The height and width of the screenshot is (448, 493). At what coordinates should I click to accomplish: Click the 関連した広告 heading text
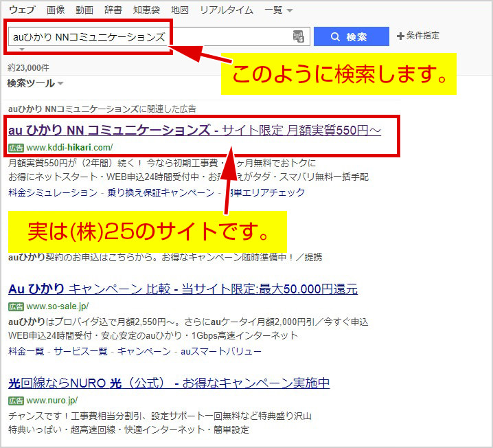[x=102, y=109]
